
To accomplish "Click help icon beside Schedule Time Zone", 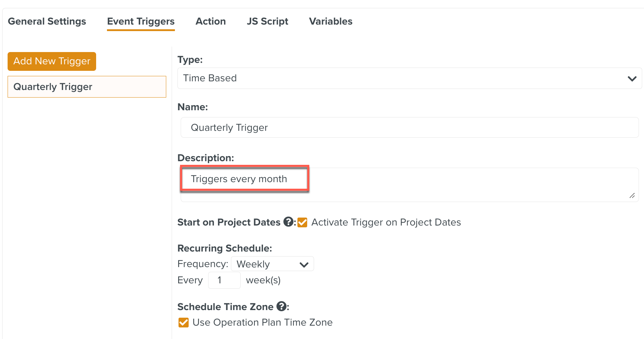I will tap(282, 306).
